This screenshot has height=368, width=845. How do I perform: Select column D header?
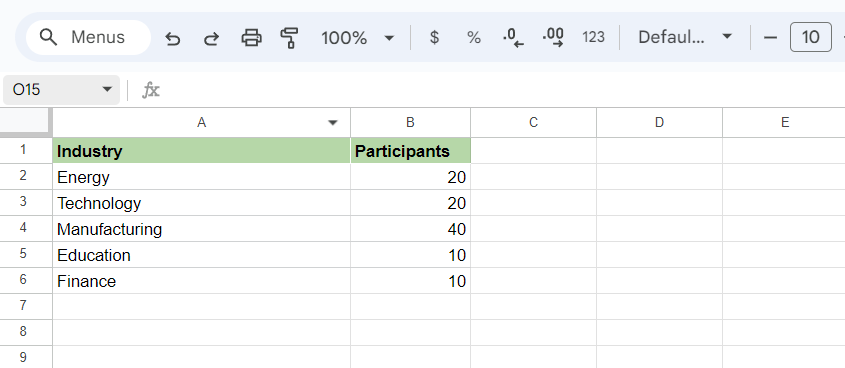coord(659,123)
